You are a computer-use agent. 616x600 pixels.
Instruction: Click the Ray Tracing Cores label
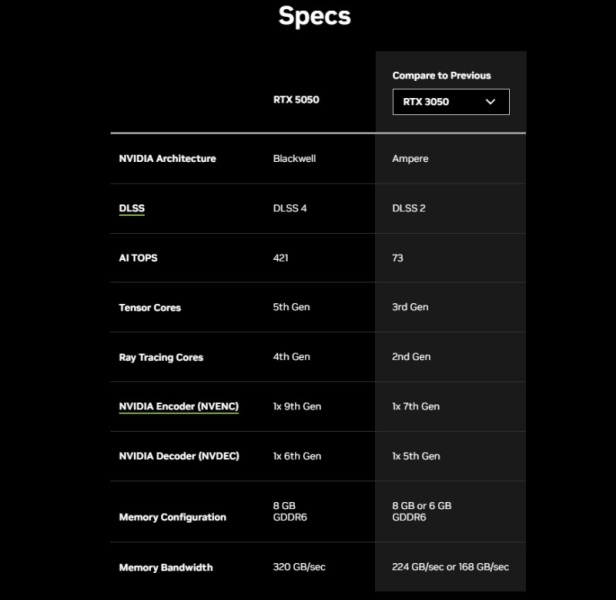[x=161, y=357]
